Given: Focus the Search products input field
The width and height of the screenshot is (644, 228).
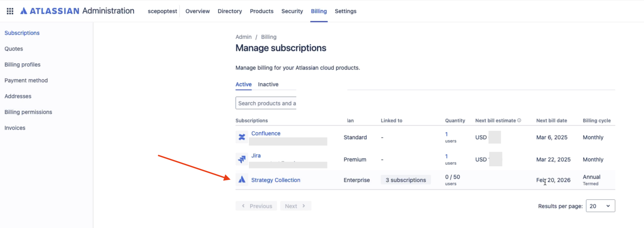Looking at the screenshot, I should tap(266, 103).
